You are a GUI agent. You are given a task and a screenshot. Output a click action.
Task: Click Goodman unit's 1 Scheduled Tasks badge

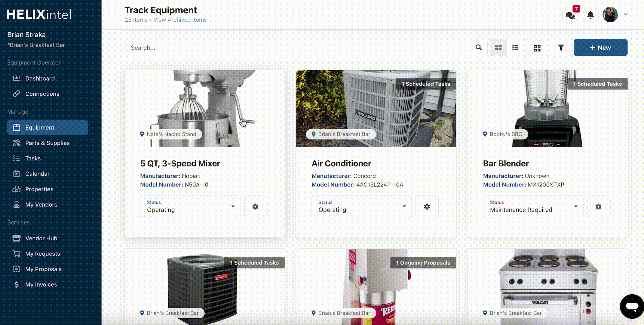[254, 263]
